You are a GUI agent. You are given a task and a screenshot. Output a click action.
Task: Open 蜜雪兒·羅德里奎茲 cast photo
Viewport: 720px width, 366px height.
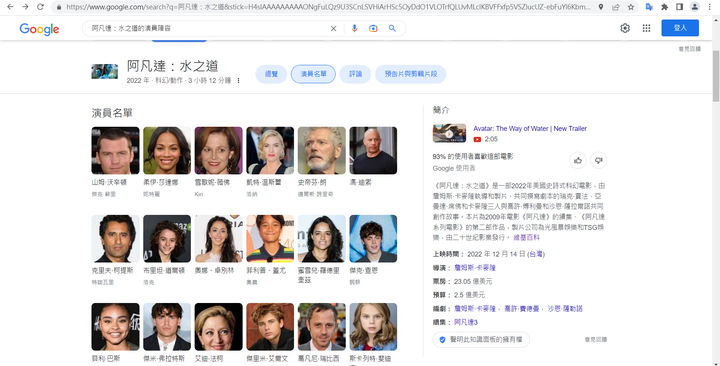click(x=322, y=239)
